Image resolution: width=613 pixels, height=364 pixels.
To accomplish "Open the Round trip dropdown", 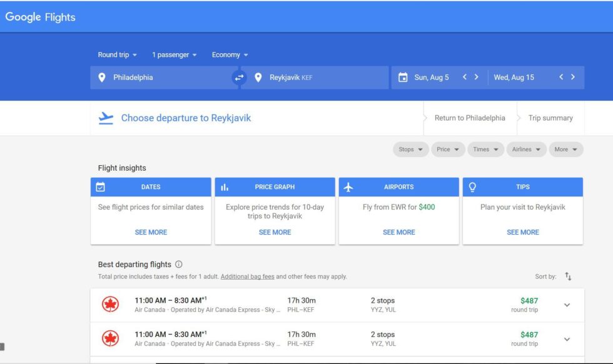I will (x=118, y=55).
